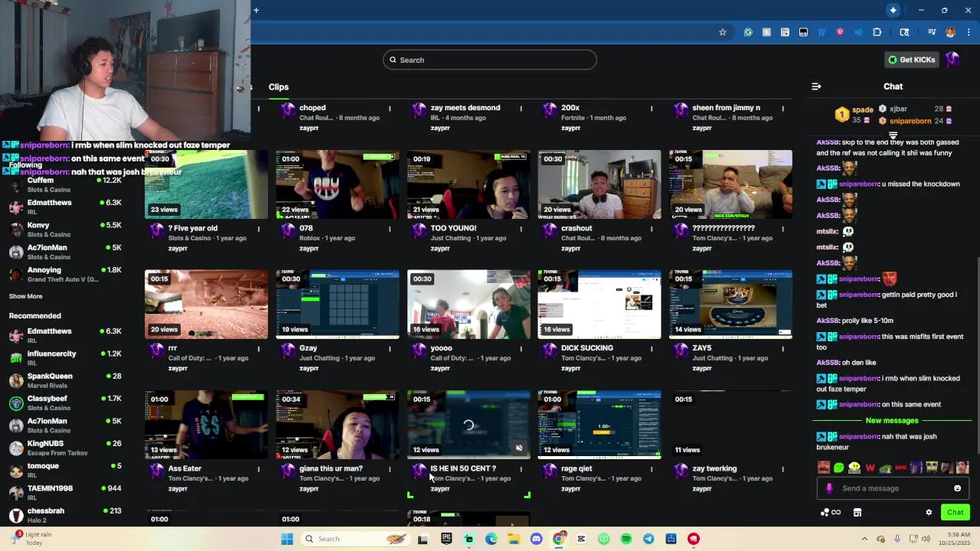980x551 pixels.
Task: Focus the Kick search field
Action: pos(490,60)
